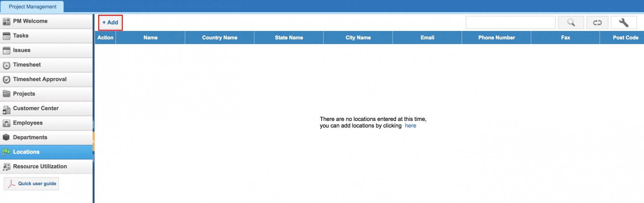Navigate to Projects
Screen dimensions: 644x203
pyautogui.click(x=46, y=94)
